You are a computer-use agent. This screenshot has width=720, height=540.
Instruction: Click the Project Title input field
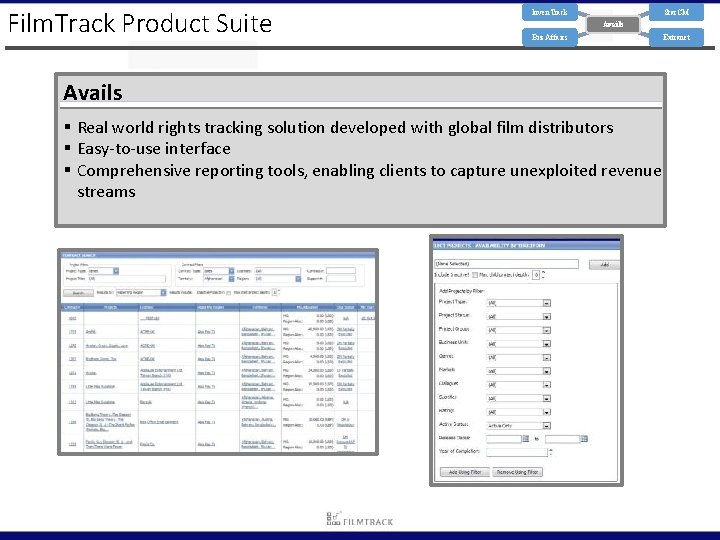pyautogui.click(x=127, y=279)
